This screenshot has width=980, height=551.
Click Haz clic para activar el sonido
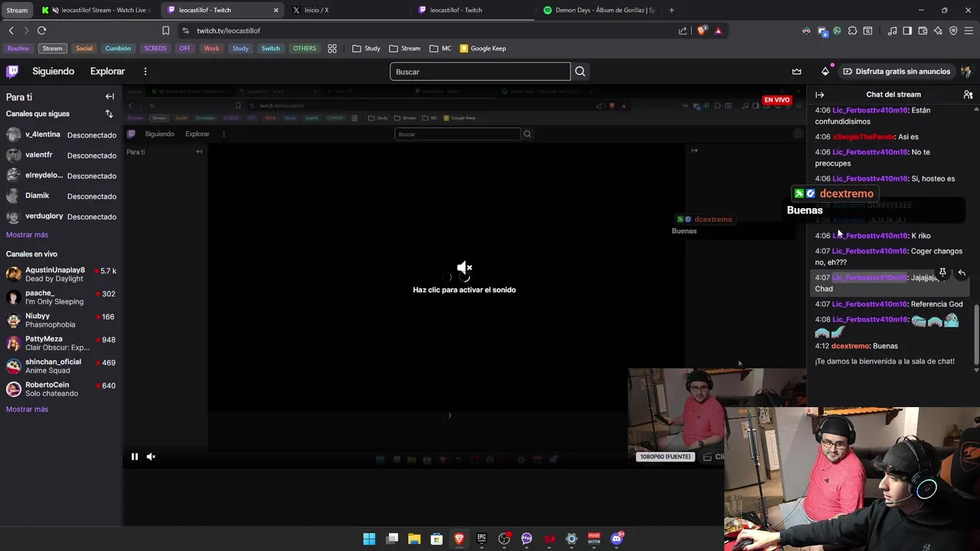(x=464, y=289)
